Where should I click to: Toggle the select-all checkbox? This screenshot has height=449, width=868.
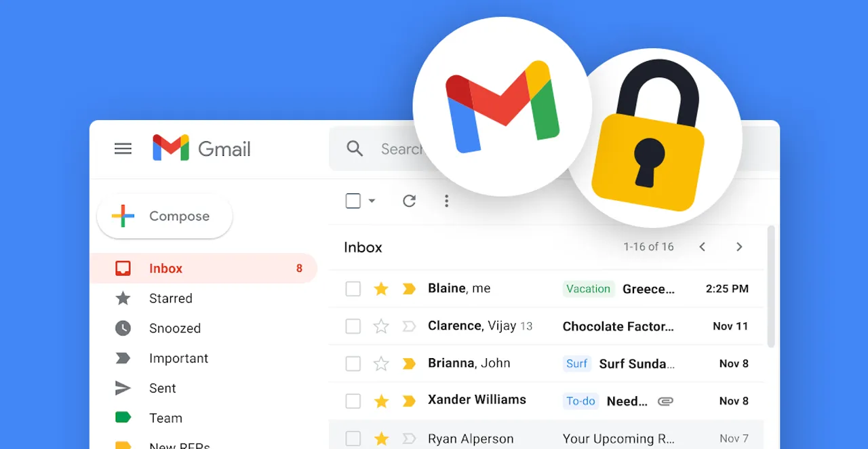[353, 201]
